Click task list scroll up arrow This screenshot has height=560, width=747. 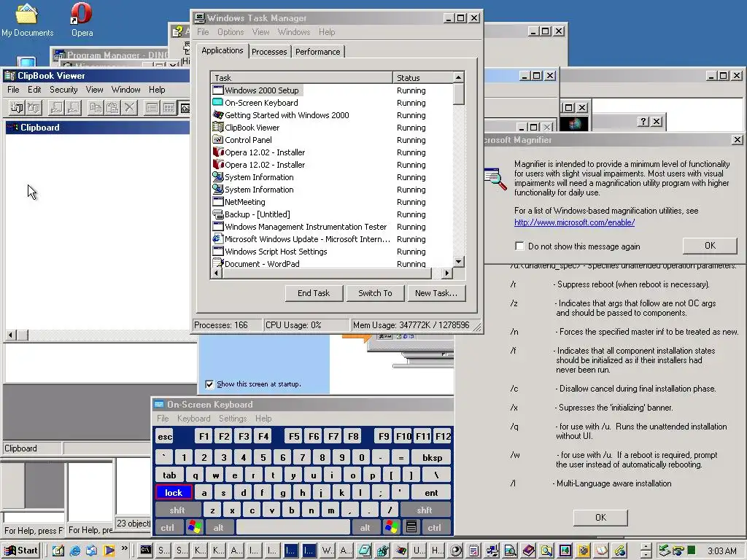coord(458,77)
